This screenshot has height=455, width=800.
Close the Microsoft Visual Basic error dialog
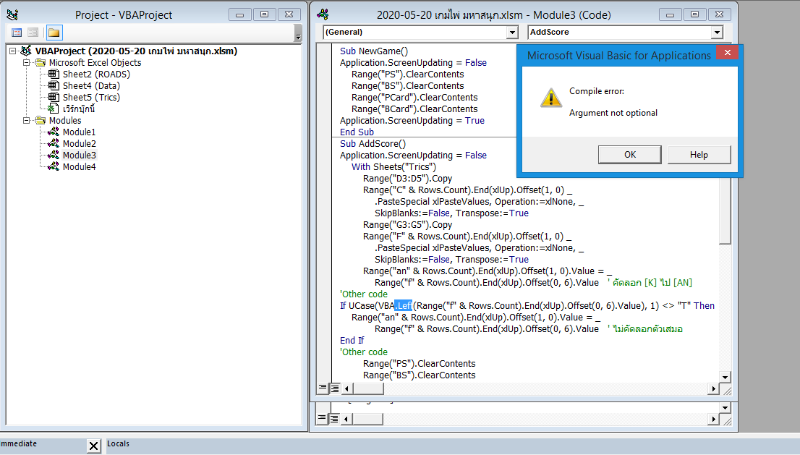point(725,54)
